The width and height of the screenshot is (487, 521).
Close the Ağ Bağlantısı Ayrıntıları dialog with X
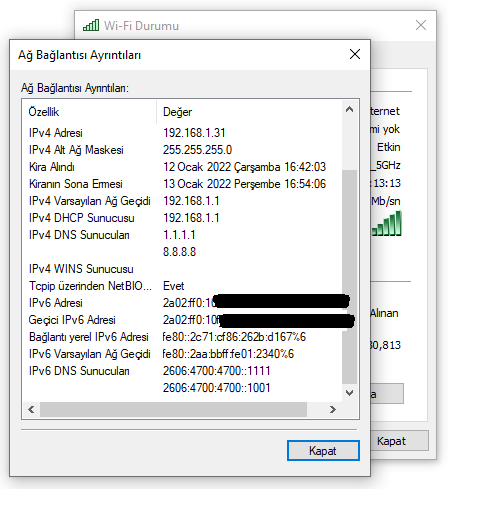[355, 54]
